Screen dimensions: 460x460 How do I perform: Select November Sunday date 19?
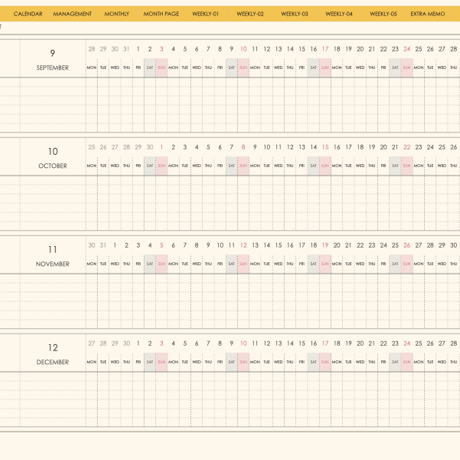325,245
